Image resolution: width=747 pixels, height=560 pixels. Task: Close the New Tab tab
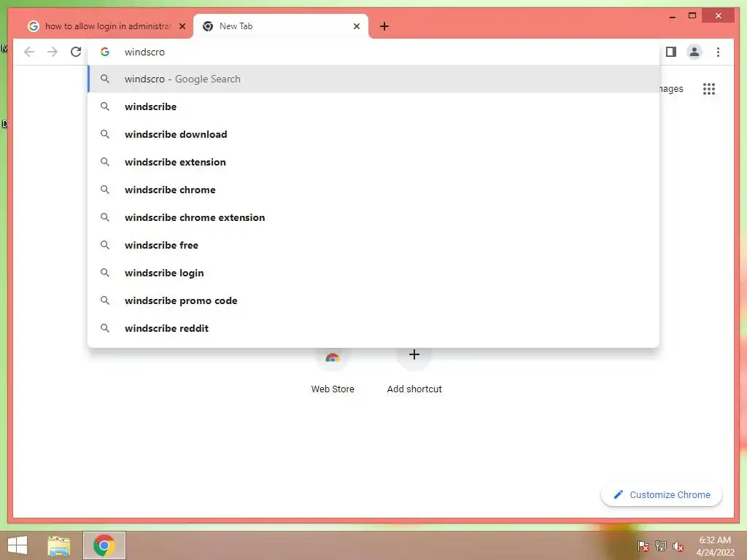tap(356, 26)
